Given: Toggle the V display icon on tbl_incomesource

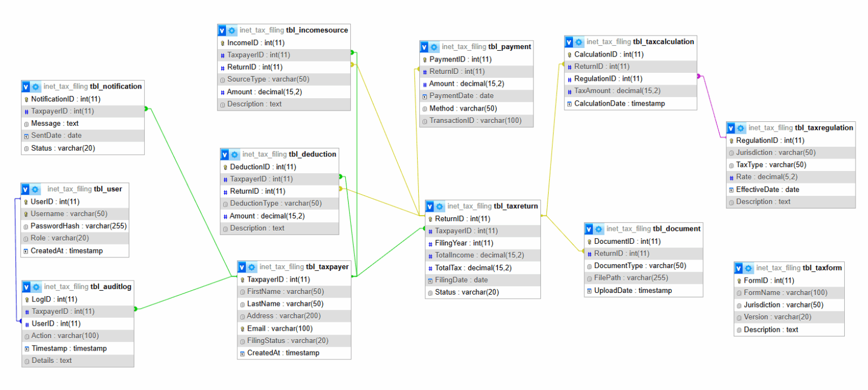Looking at the screenshot, I should pos(222,30).
